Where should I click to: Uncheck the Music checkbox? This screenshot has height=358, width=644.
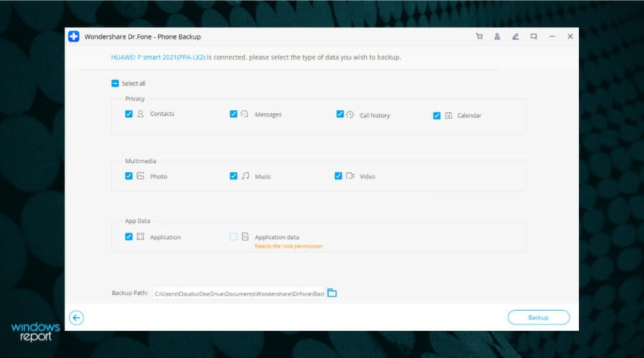tap(233, 176)
